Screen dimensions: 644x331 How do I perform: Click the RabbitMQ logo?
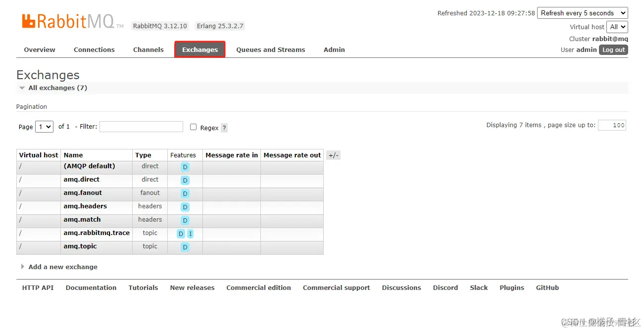pos(72,21)
